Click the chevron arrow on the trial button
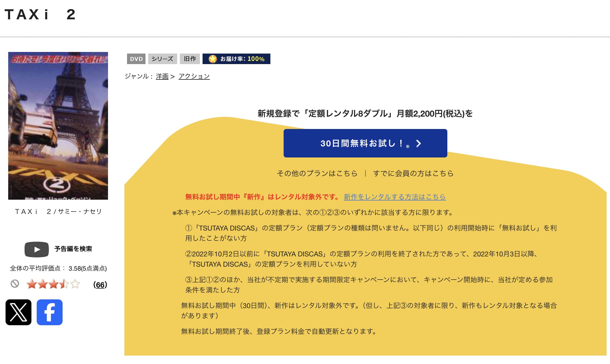This screenshot has height=364, width=610. (418, 143)
